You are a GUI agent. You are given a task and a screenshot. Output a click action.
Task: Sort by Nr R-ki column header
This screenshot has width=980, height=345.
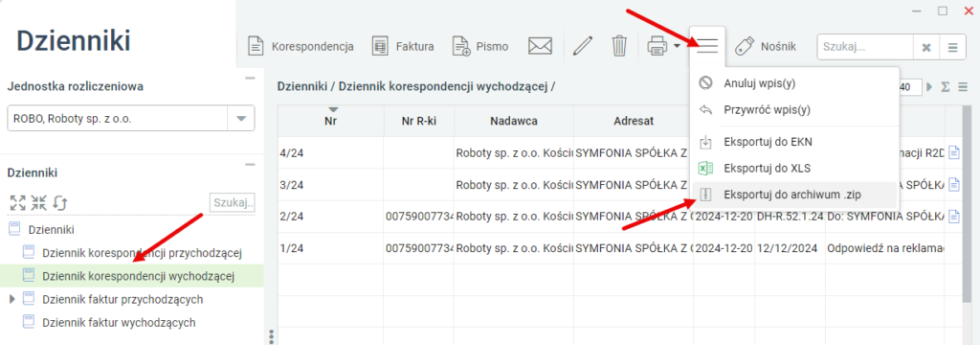(x=418, y=122)
